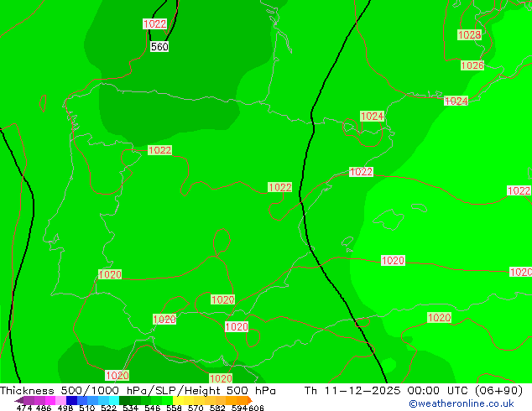
Task: Click the 474 legend value
Action: 24,408
